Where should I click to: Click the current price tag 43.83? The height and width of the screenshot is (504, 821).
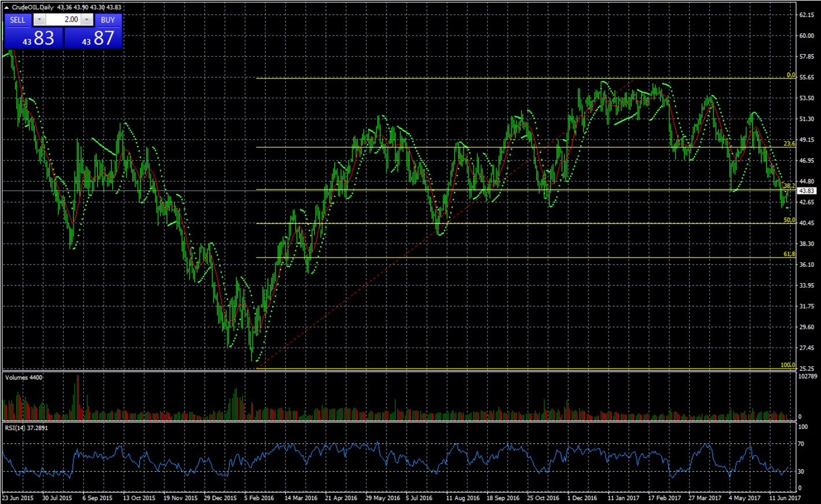pos(807,191)
